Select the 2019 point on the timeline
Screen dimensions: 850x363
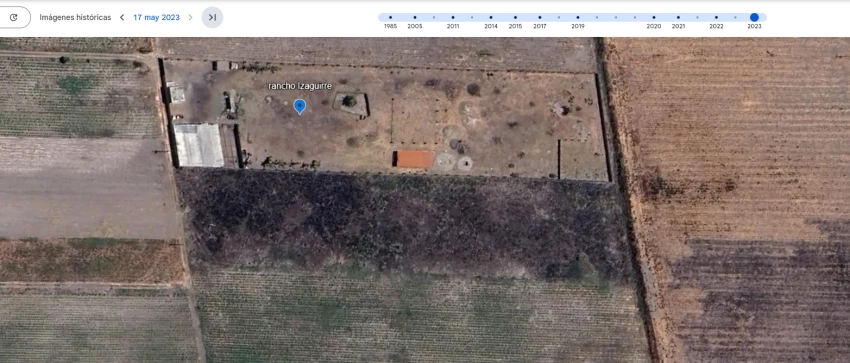click(x=578, y=17)
